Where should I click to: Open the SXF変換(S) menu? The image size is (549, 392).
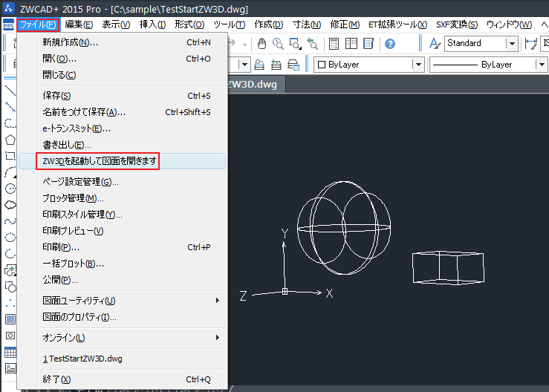tap(457, 24)
